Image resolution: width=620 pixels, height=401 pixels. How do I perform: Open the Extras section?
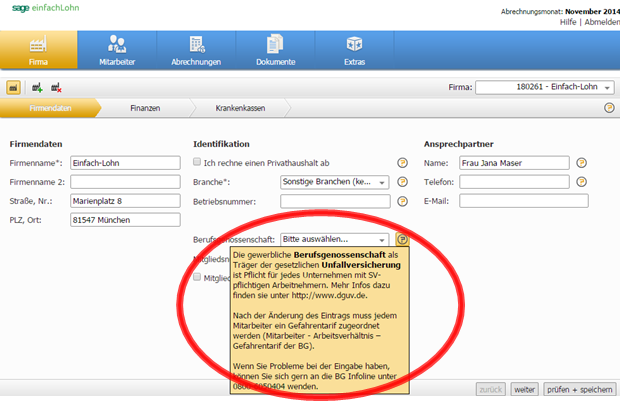point(355,50)
